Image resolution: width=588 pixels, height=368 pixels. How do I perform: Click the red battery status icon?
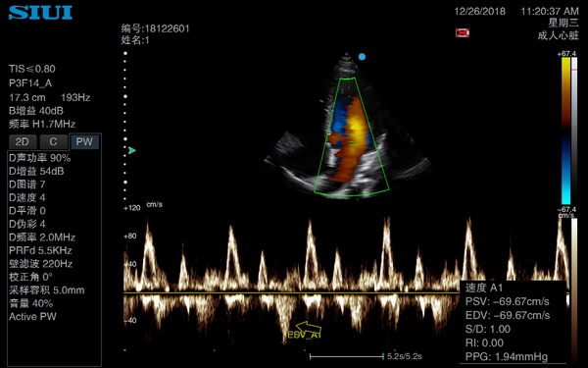point(463,32)
